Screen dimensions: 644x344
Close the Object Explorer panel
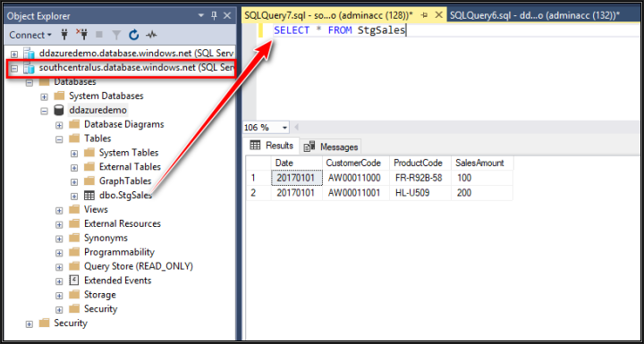click(x=226, y=16)
